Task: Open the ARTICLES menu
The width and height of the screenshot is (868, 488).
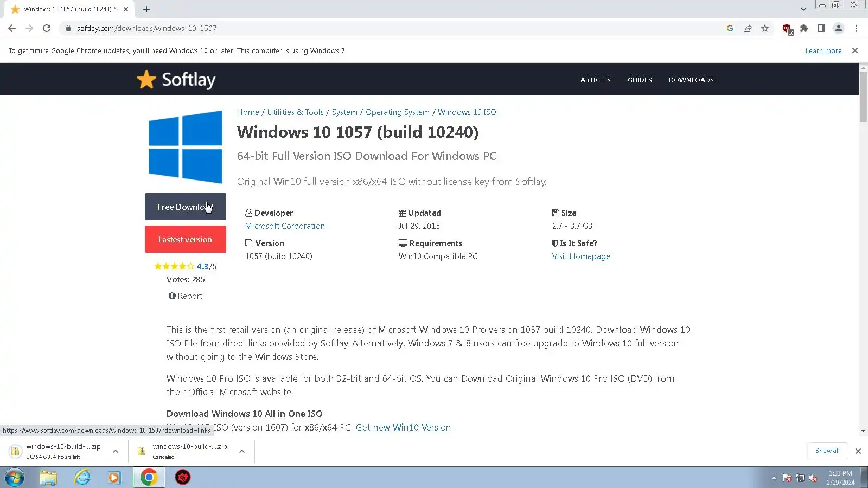Action: 596,80
